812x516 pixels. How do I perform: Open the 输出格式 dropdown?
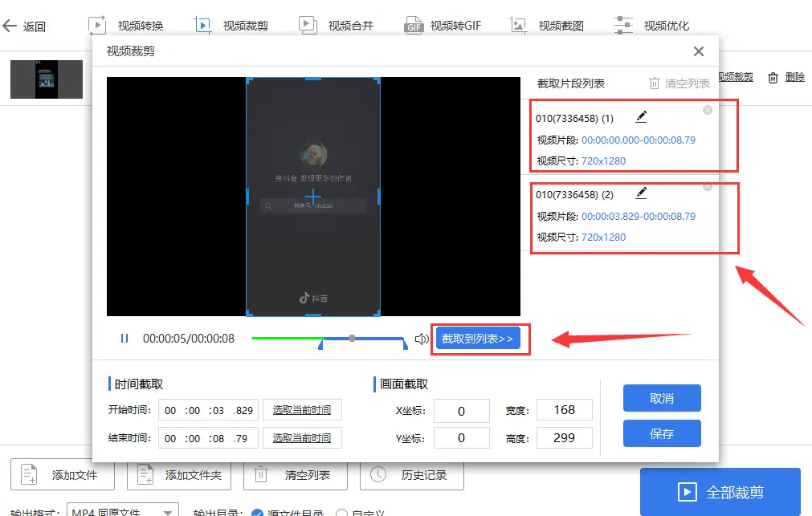[123, 511]
